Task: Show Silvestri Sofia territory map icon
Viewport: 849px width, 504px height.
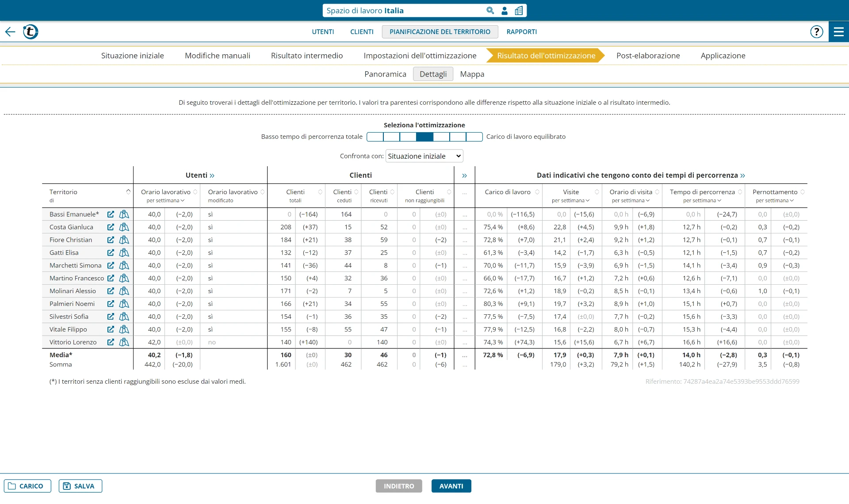Action: (124, 317)
